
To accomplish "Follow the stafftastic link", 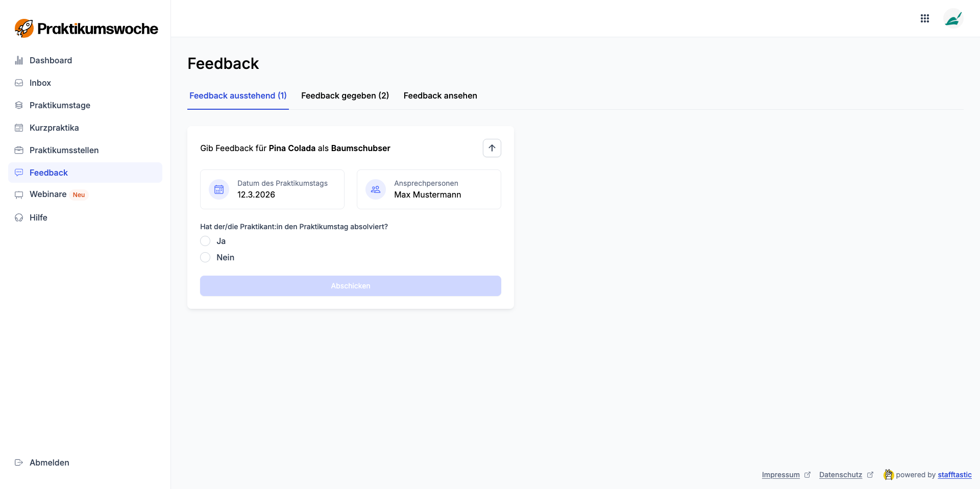I will (954, 475).
